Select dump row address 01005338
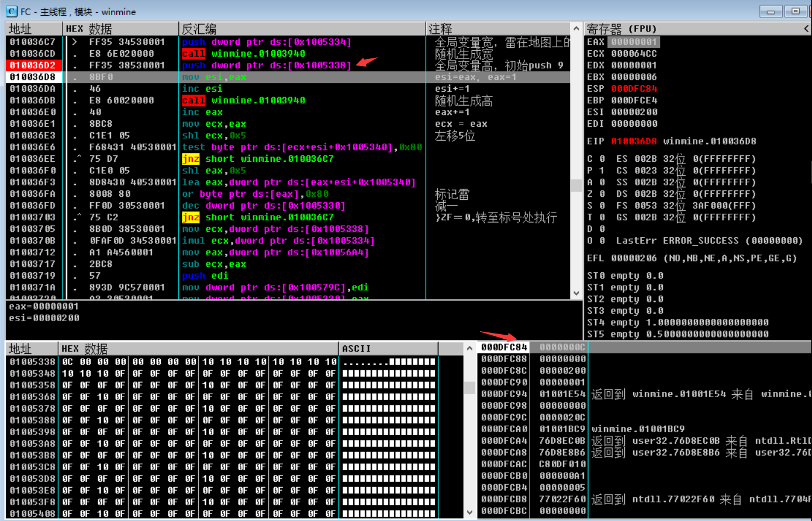 tap(33, 362)
